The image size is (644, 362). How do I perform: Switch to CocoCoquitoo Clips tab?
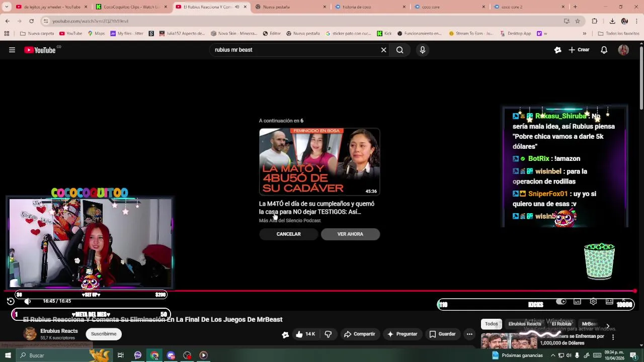pos(131,7)
